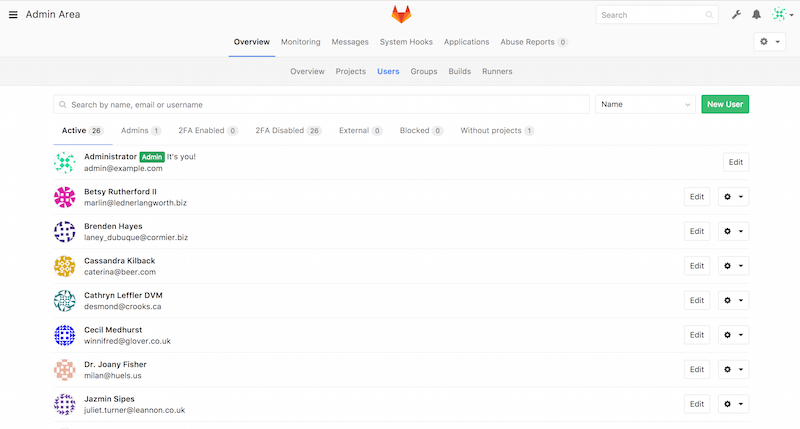Open the gear settings dropdown below the header
Viewport: 800px width, 429px height.
768,42
